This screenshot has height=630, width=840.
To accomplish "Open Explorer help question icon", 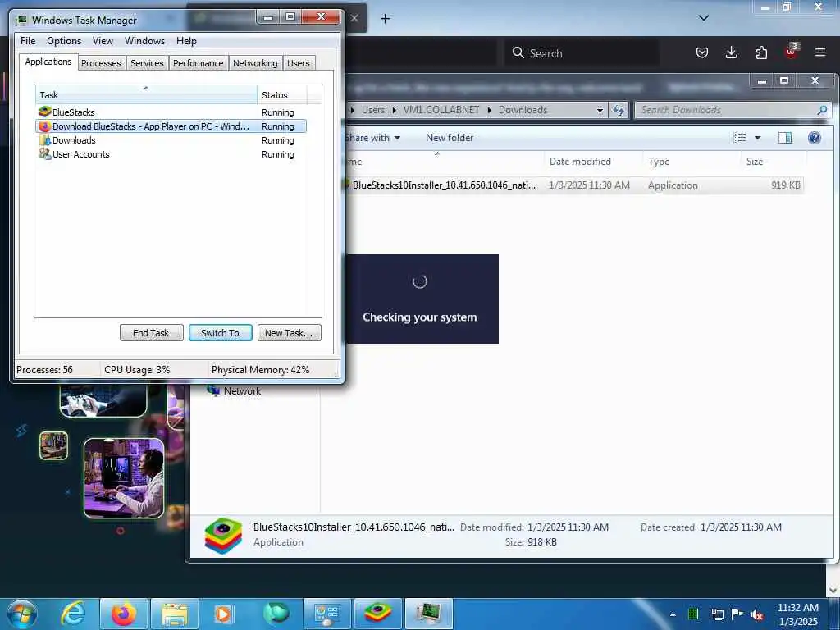I will click(x=815, y=138).
